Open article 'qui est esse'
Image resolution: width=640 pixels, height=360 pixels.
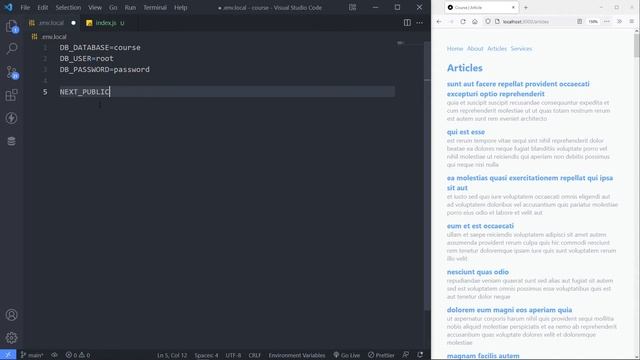click(466, 132)
